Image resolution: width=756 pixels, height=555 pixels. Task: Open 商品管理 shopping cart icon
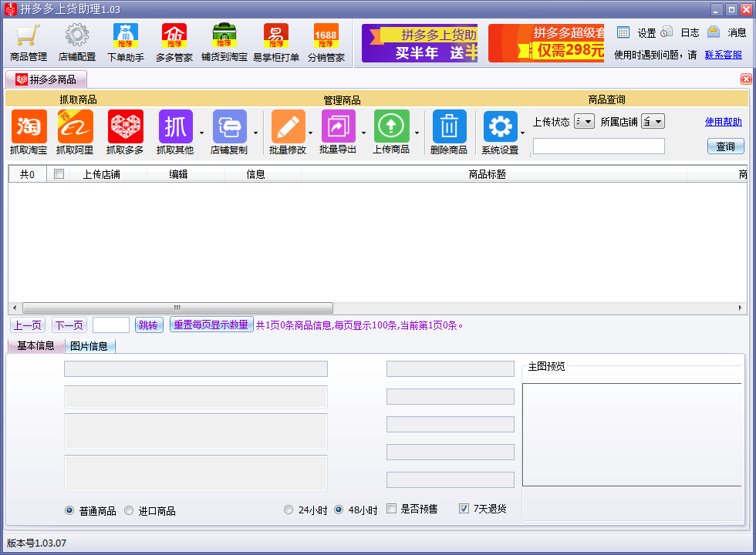pos(28,42)
